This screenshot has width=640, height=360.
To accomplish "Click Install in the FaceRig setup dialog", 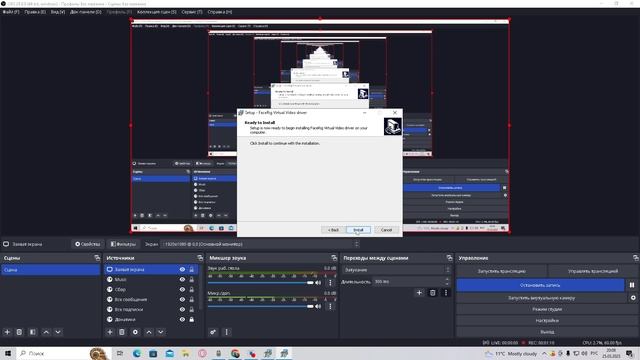I will (358, 230).
